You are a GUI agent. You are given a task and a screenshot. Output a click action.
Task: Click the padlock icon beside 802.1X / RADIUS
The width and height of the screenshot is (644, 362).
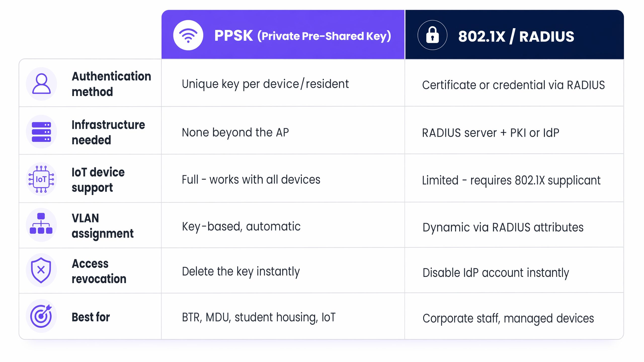pyautogui.click(x=432, y=35)
